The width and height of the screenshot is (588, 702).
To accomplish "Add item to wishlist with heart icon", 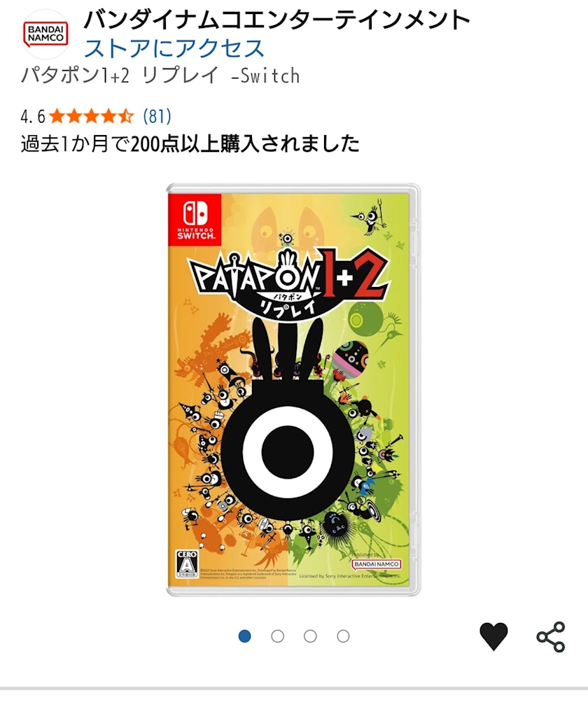I will coord(493,636).
